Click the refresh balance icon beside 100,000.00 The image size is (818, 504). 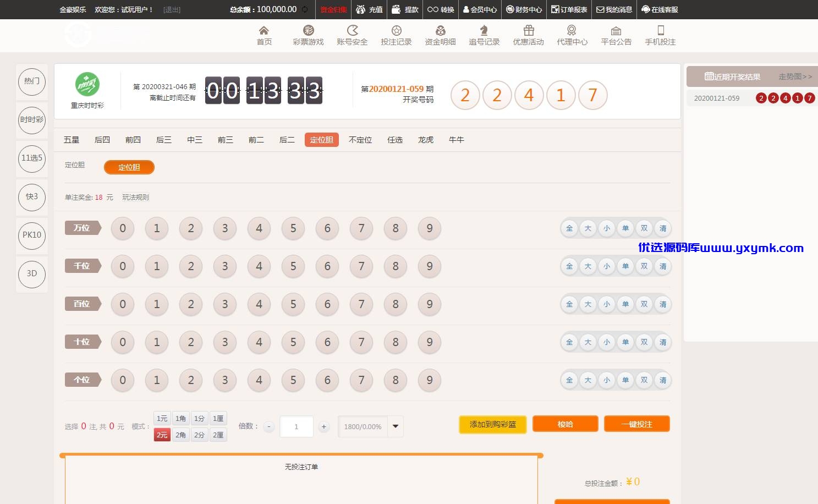tap(305, 9)
